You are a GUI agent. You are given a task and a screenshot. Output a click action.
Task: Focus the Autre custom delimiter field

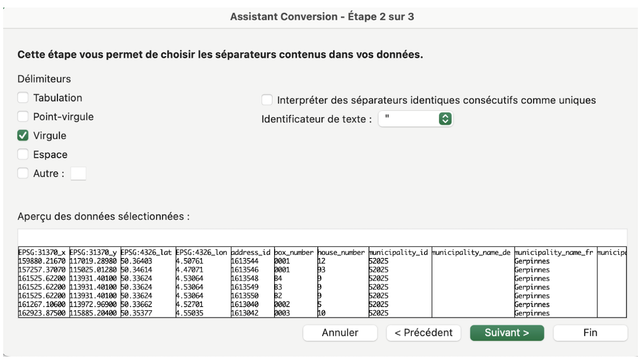(x=78, y=173)
